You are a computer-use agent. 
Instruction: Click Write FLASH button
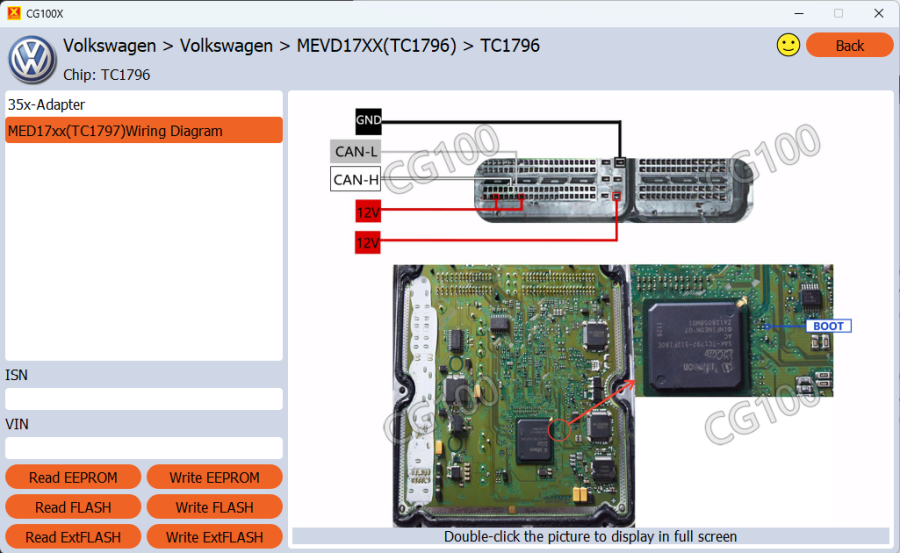214,507
